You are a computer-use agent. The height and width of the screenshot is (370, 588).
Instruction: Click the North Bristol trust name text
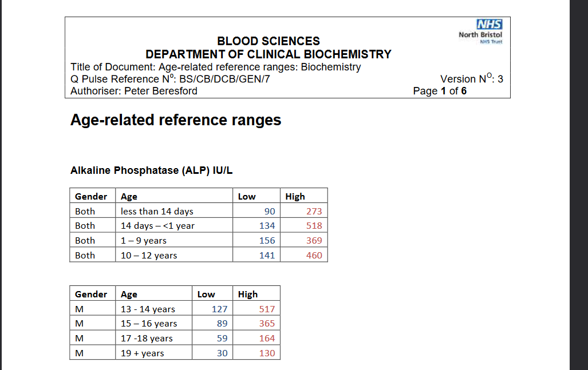tap(480, 35)
